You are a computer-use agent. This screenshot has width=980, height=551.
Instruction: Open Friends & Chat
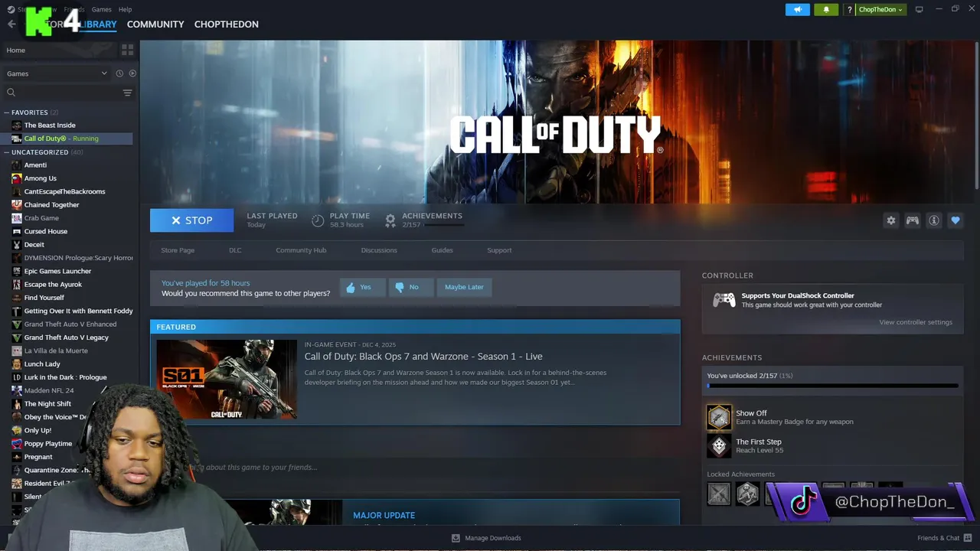(945, 538)
